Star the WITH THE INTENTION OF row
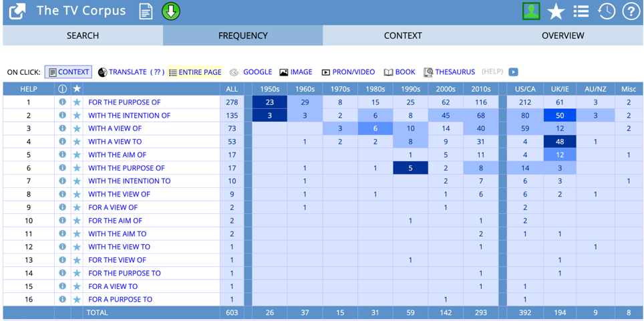The height and width of the screenshot is (321, 644). 77,116
